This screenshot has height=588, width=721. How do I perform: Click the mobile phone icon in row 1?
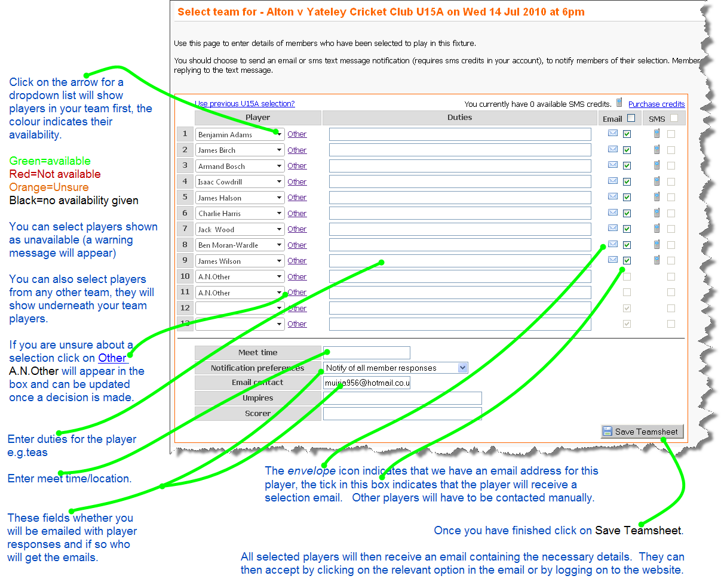coord(656,133)
